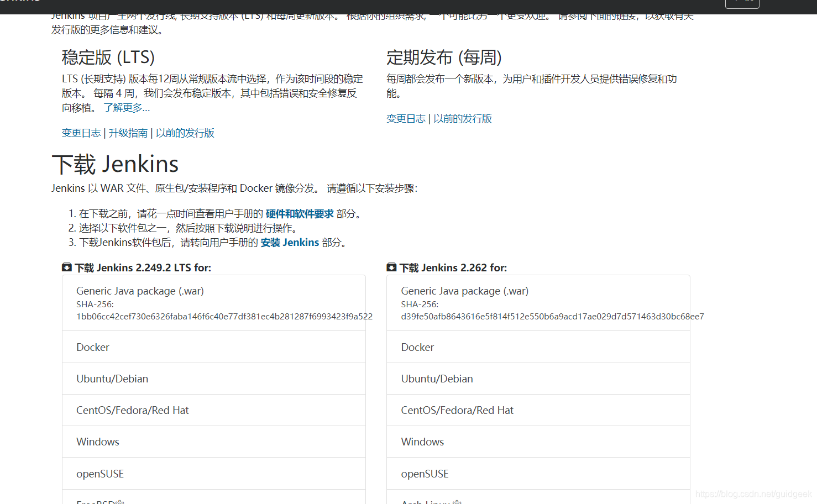
Task: Click the 下载 Jenkins 2.262 for: label
Action: click(x=453, y=268)
